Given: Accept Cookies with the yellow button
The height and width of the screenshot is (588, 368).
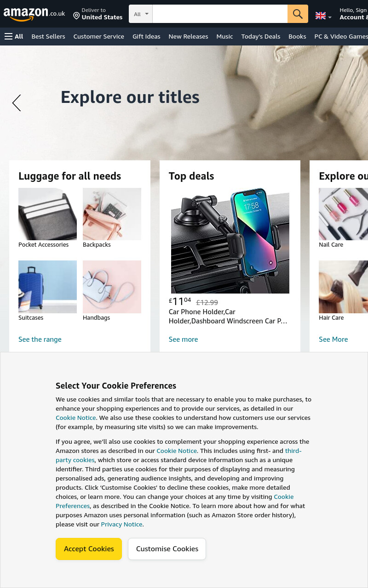Looking at the screenshot, I should (89, 549).
